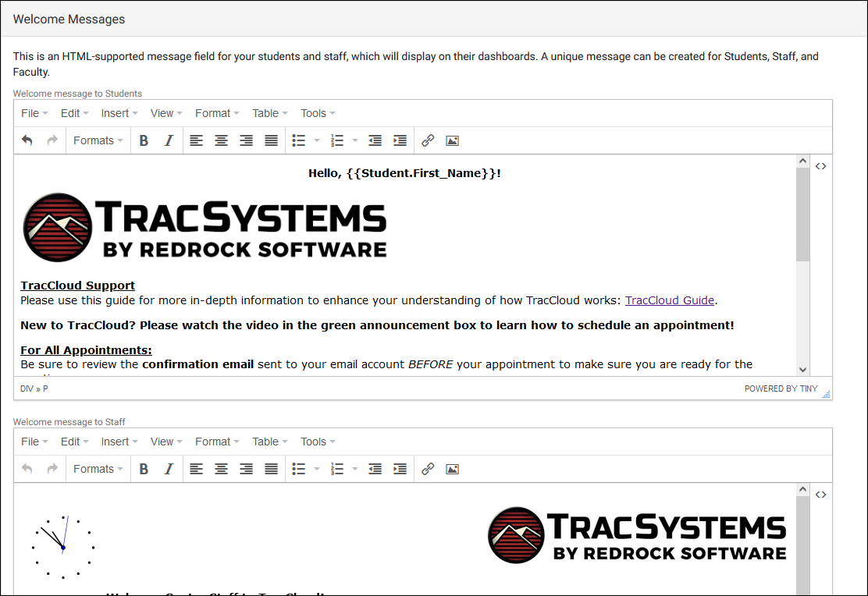
Task: Open the Insert menu in Students editor
Action: point(119,113)
